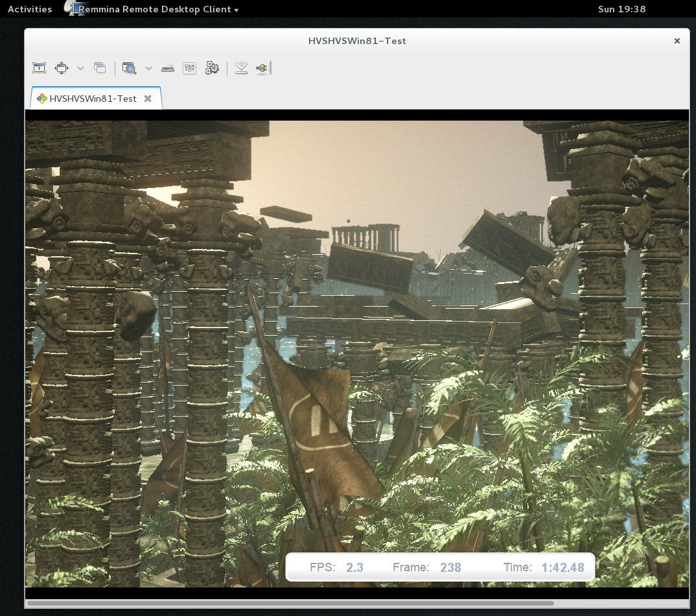This screenshot has width=696, height=616.
Task: Select the HVSHVSWin81-Test tab
Action: pyautogui.click(x=96, y=98)
